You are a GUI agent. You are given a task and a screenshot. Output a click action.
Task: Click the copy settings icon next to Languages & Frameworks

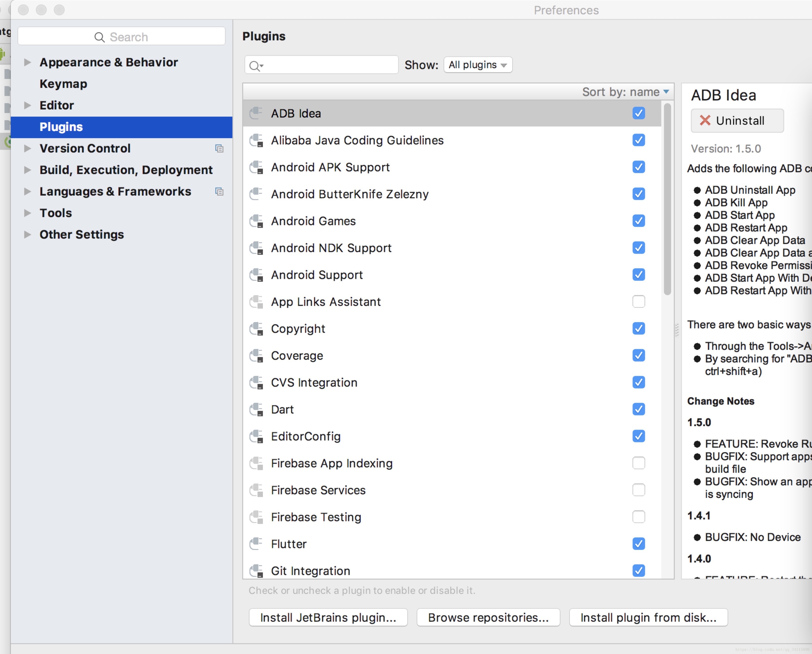pyautogui.click(x=220, y=191)
